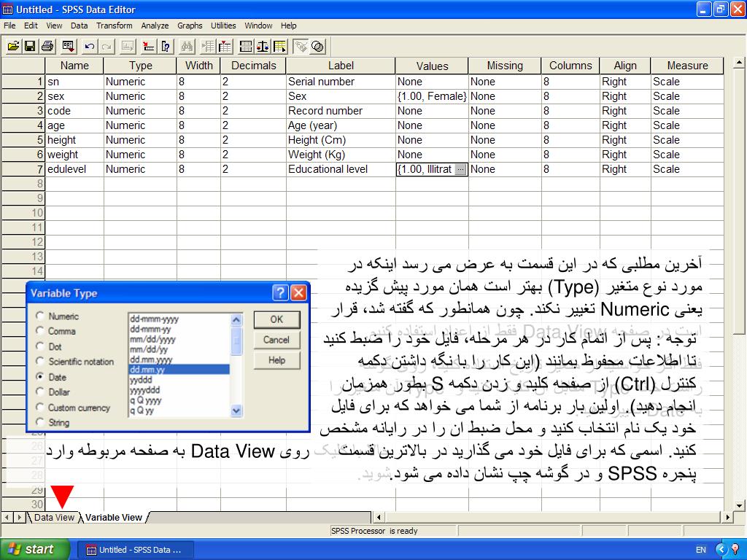Open the Data menu

pyautogui.click(x=79, y=26)
